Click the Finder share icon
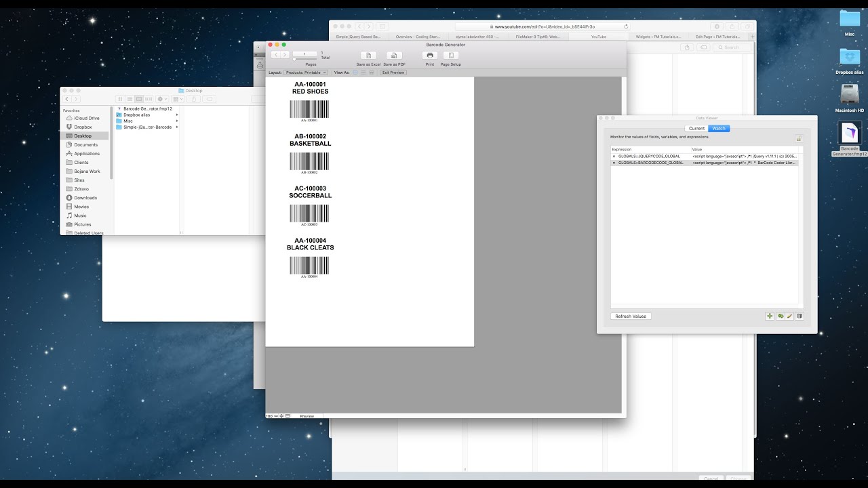The image size is (868, 488). pos(194,99)
